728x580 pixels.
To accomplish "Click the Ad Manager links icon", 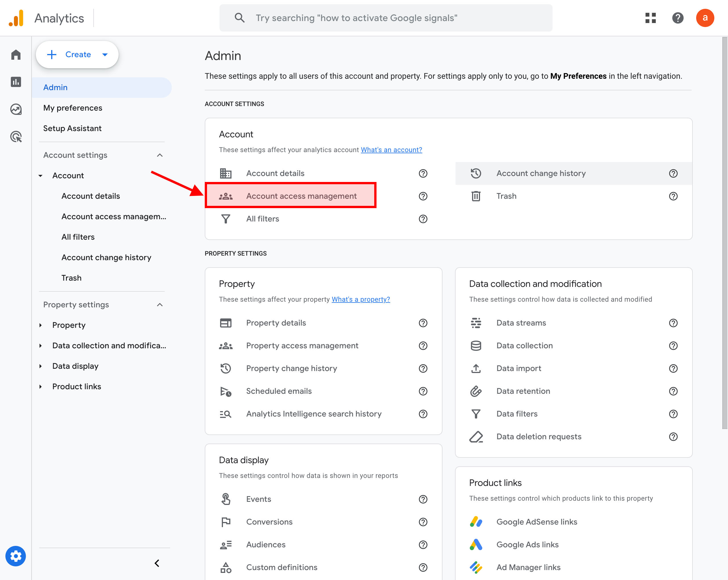I will point(476,567).
